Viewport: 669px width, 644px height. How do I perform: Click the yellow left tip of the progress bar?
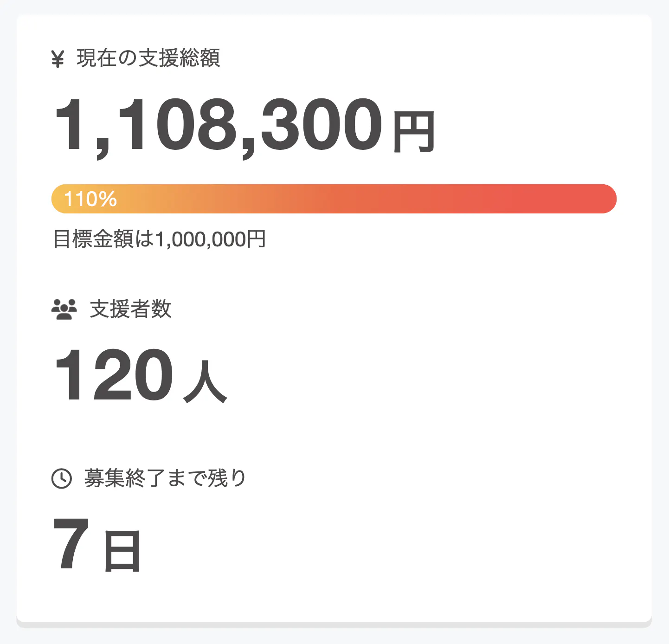58,199
